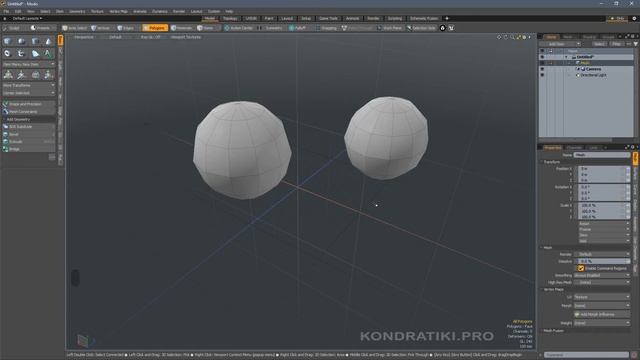The width and height of the screenshot is (640, 360).
Task: Click the mesh Name input field
Action: (602, 155)
